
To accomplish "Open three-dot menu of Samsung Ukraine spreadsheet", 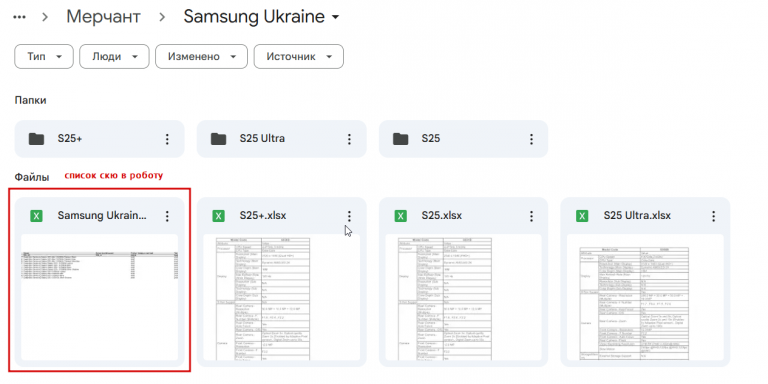I will 167,216.
